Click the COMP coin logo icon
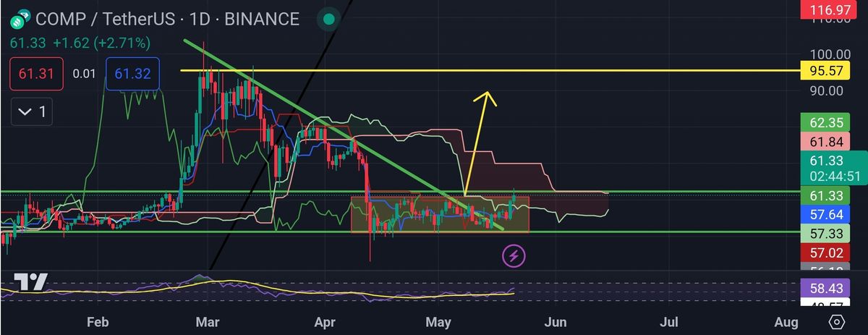The width and height of the screenshot is (868, 335). 20,18
